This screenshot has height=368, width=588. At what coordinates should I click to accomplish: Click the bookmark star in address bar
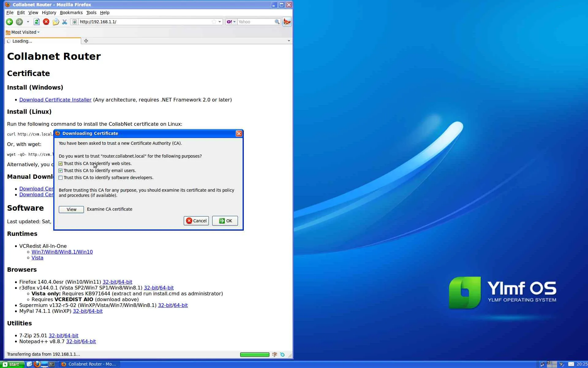click(214, 22)
